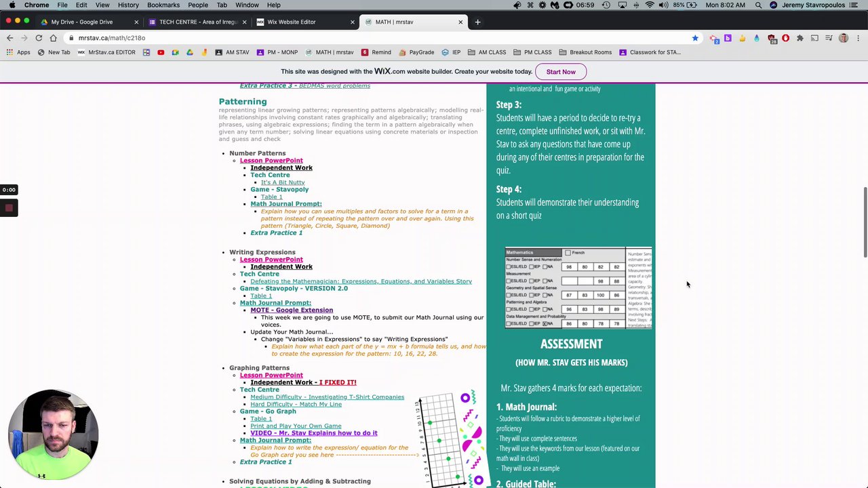The image size is (868, 488).
Task: Click the address bar URL field
Action: [380, 38]
